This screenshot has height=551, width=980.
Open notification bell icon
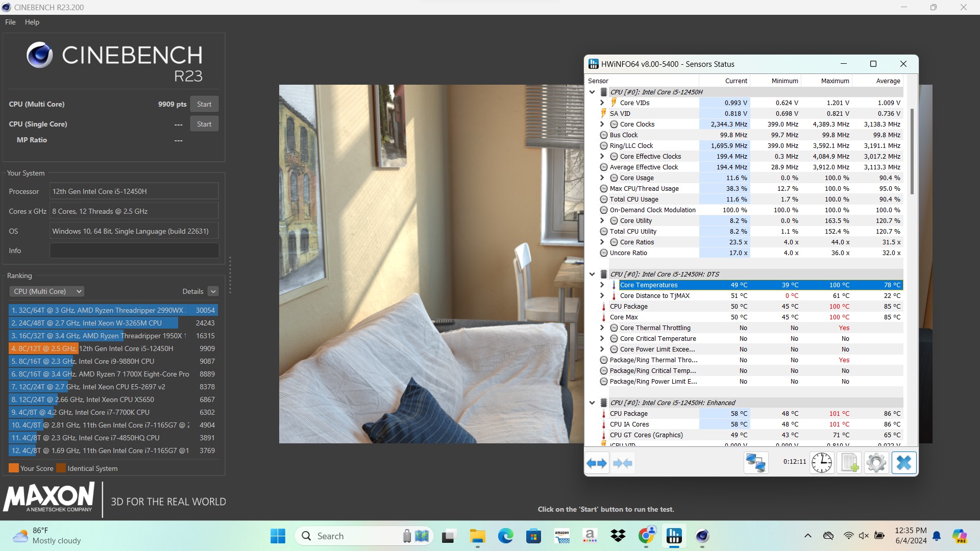tap(937, 536)
